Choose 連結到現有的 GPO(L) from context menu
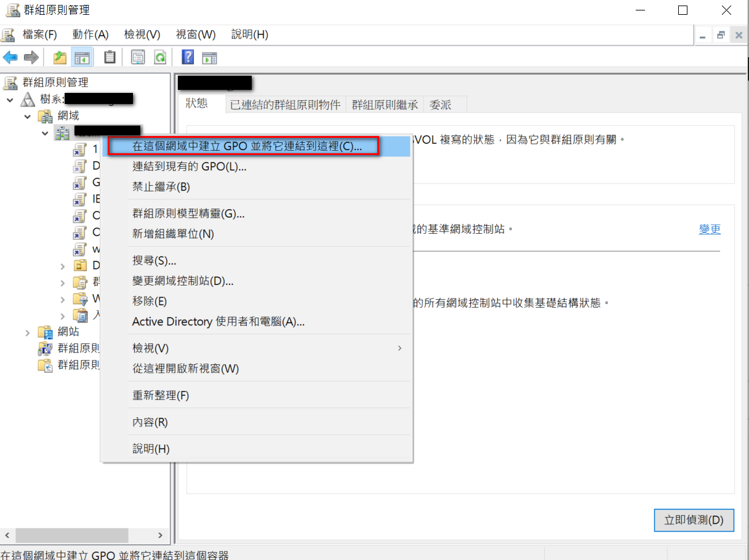Image resolution: width=749 pixels, height=560 pixels. coord(190,166)
